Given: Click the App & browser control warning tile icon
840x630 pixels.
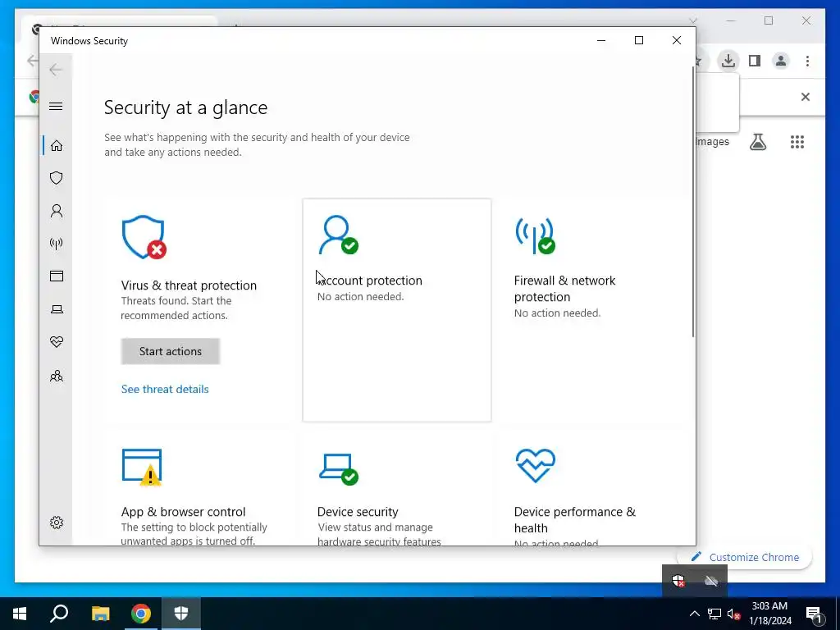Looking at the screenshot, I should (142, 467).
